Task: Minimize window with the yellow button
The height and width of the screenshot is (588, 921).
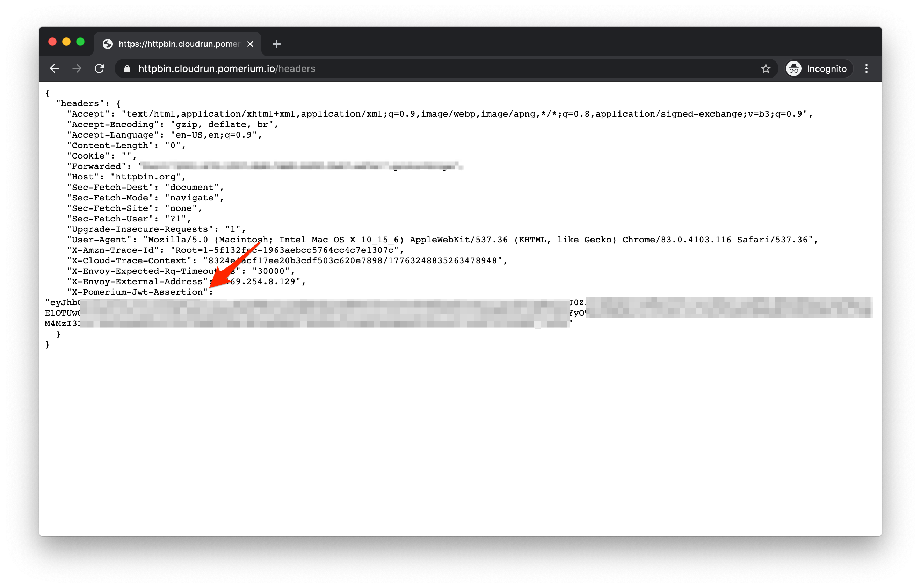Action: [x=66, y=42]
